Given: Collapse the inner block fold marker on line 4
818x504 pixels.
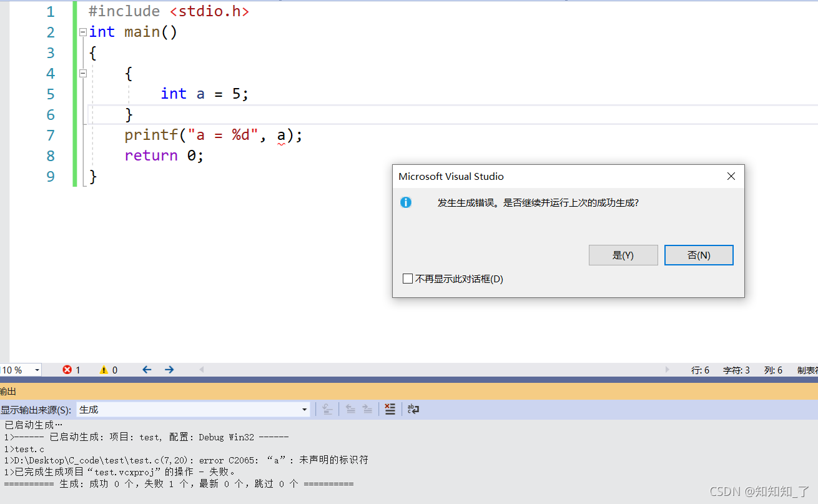Looking at the screenshot, I should [82, 73].
